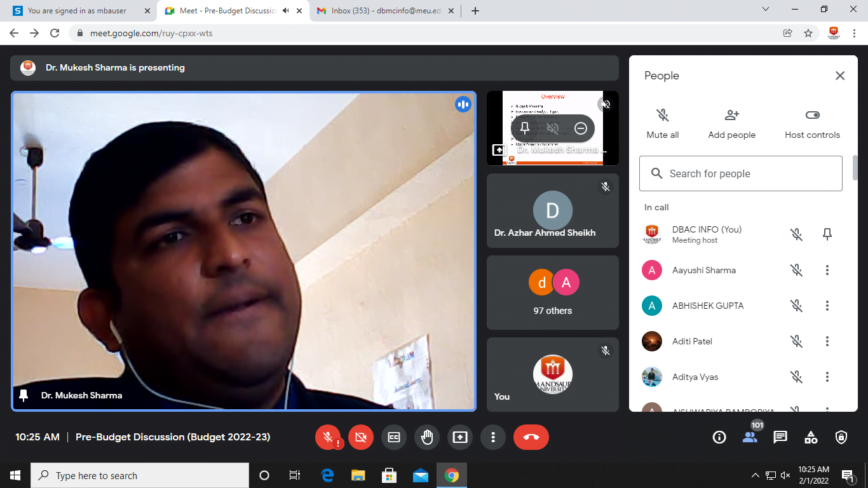Open the Activities icon
The width and height of the screenshot is (868, 488).
pyautogui.click(x=811, y=437)
